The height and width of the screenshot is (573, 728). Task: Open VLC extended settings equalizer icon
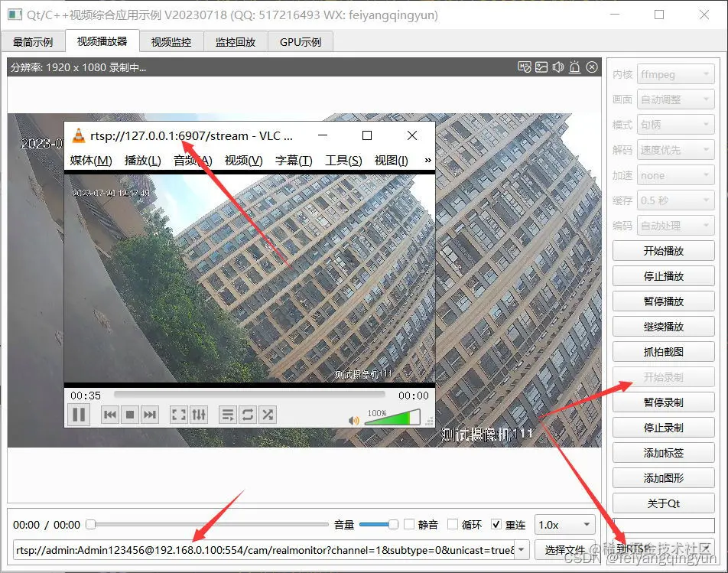199,415
